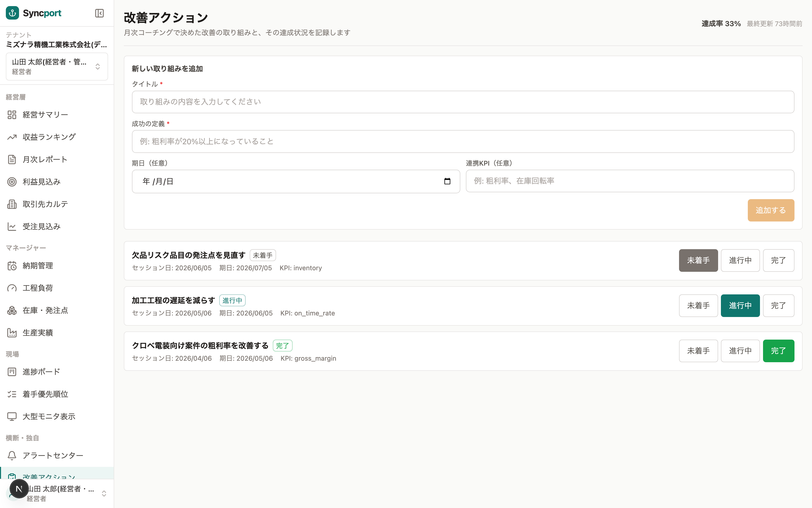Click the 着手優先順位 checklist icon
Image resolution: width=812 pixels, height=508 pixels.
12,394
